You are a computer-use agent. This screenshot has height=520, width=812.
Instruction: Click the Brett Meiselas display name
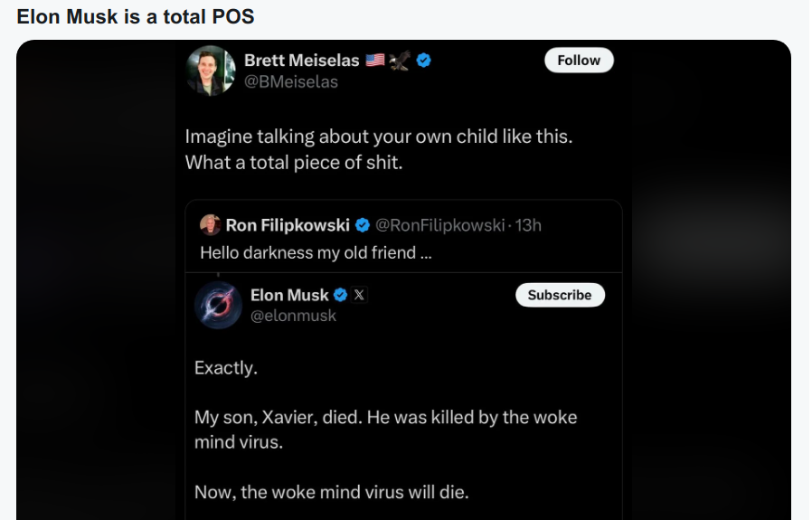point(302,61)
